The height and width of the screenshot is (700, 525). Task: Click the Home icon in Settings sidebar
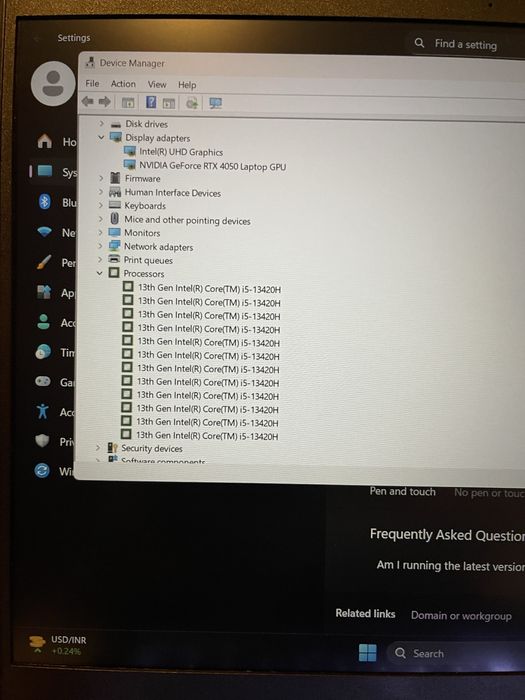tap(45, 141)
